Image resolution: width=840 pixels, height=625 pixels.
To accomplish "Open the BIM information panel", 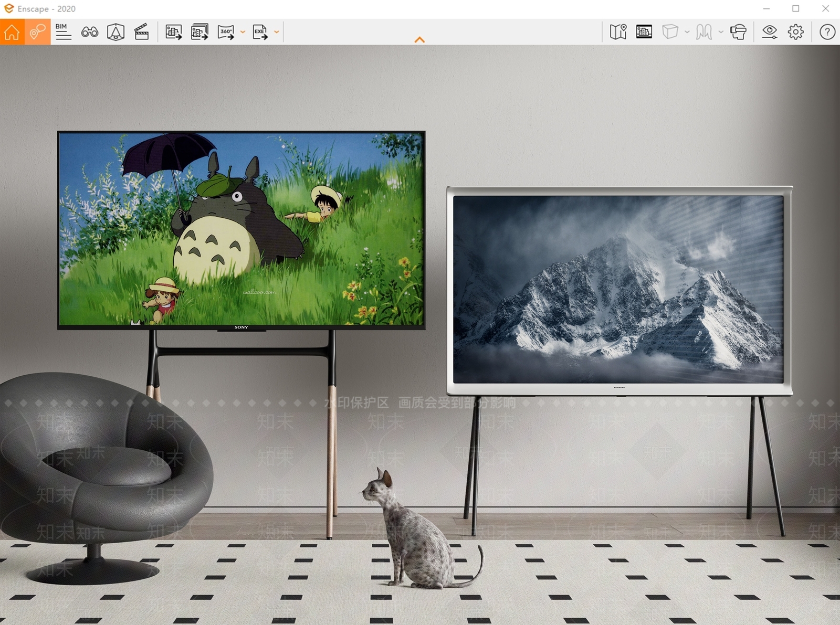I will 64,32.
